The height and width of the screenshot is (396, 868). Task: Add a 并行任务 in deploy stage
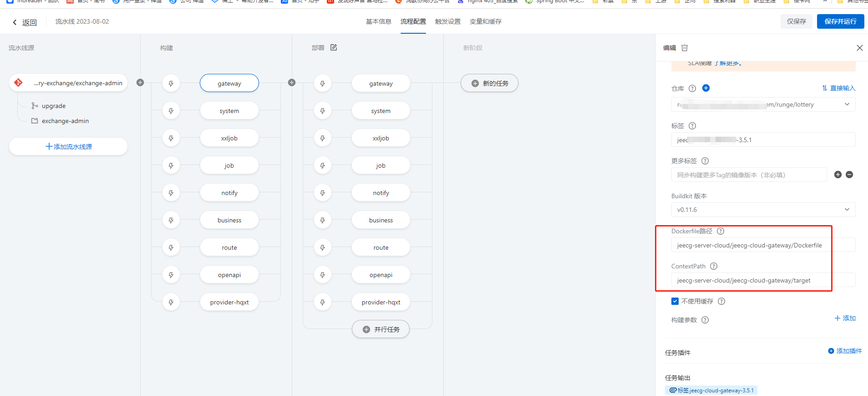381,329
